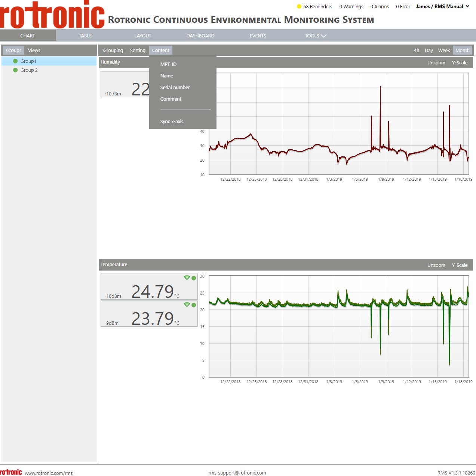Select the Views sidebar tab

point(34,51)
